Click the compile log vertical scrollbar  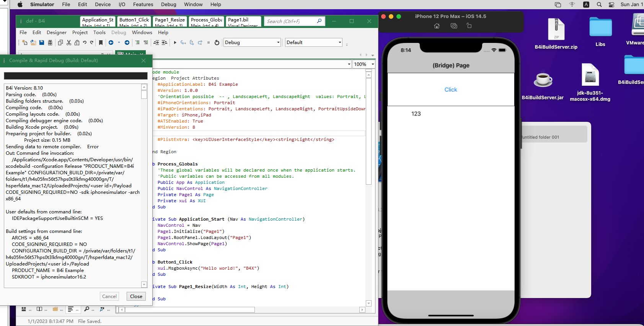coord(144,186)
